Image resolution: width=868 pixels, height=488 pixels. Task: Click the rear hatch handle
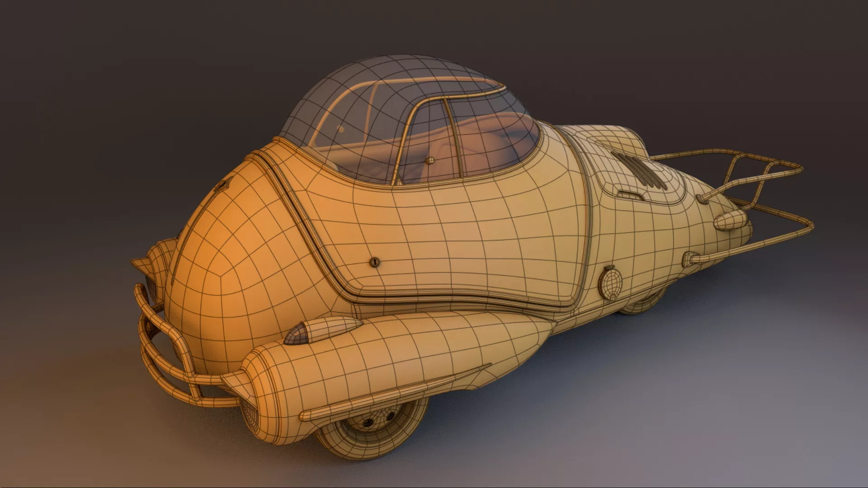pyautogui.click(x=631, y=195)
